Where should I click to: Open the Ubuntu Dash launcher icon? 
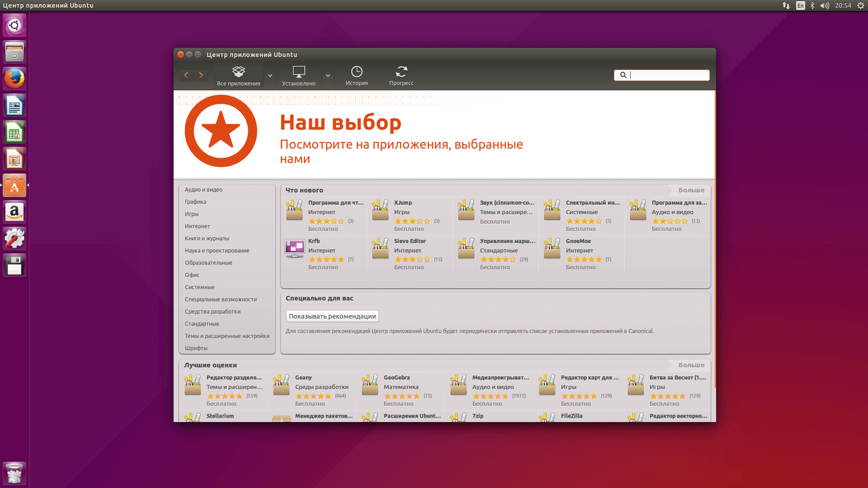14,25
